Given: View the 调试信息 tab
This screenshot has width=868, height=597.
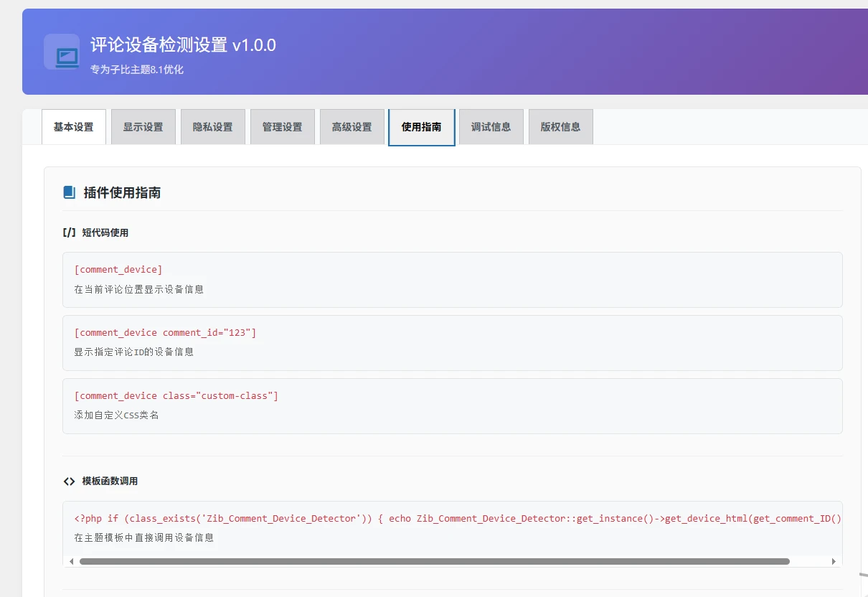Looking at the screenshot, I should (x=491, y=127).
